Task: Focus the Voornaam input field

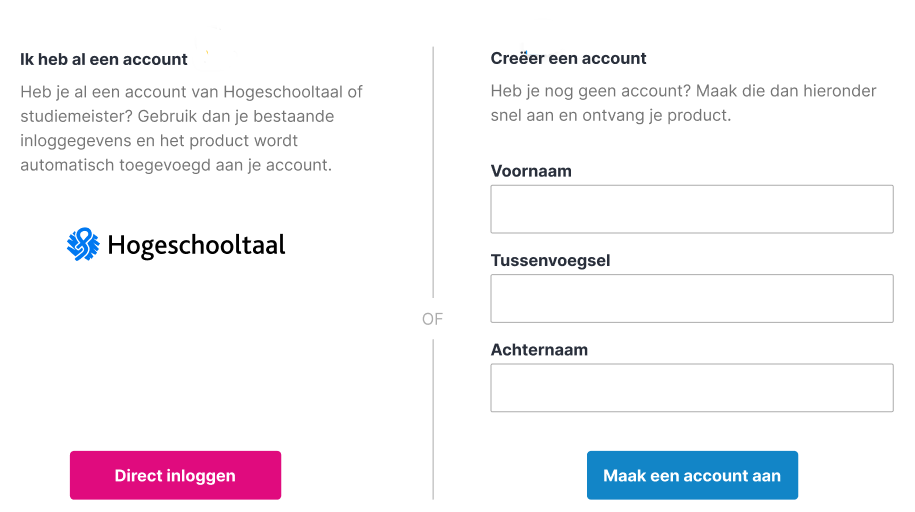Action: coord(691,209)
